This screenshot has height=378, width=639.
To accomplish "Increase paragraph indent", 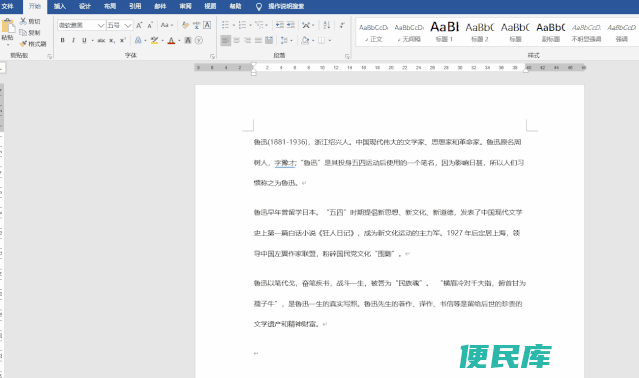I will (291, 25).
